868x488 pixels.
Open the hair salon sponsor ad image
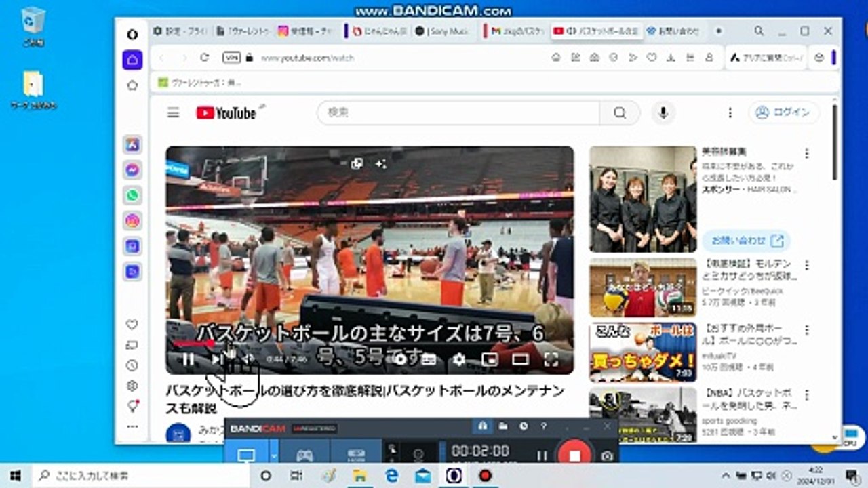[643, 199]
